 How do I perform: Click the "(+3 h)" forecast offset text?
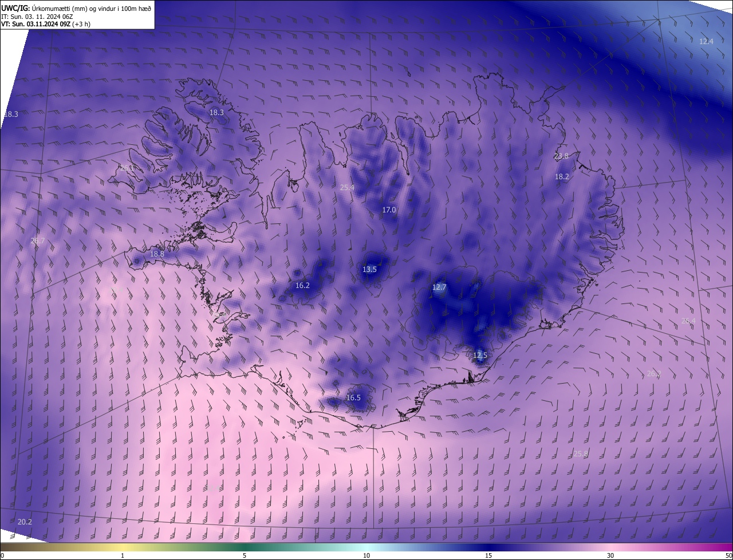(x=81, y=24)
